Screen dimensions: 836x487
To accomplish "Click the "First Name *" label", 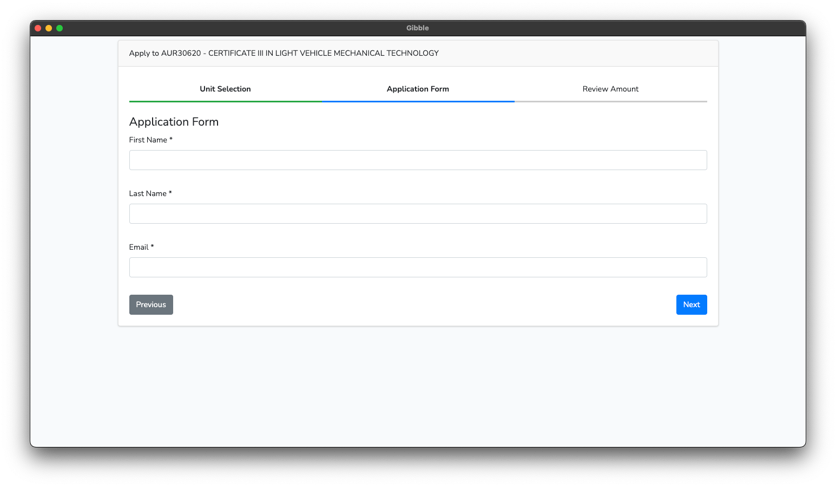I will coord(150,140).
